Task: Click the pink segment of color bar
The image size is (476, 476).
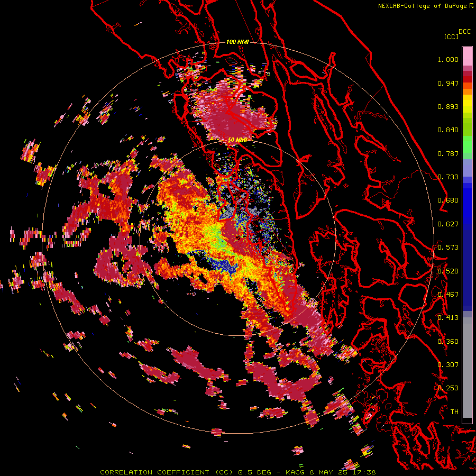Action: tap(467, 56)
